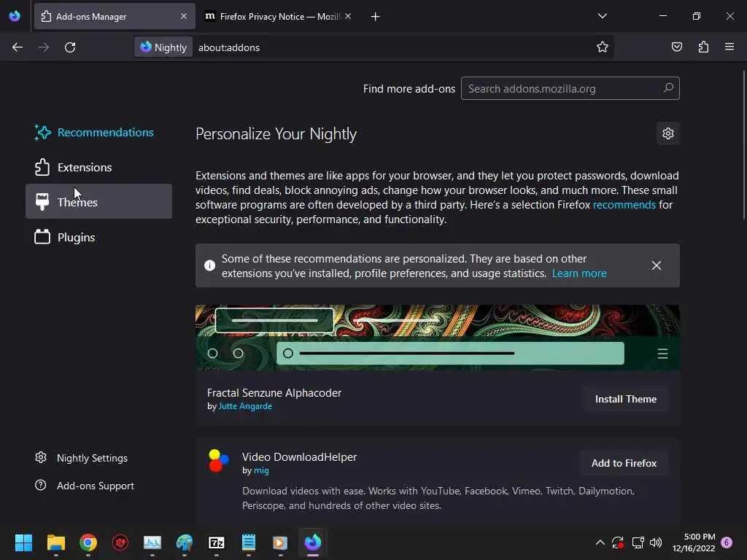Click the info icon in notice bar
The image size is (747, 560).
click(x=209, y=265)
